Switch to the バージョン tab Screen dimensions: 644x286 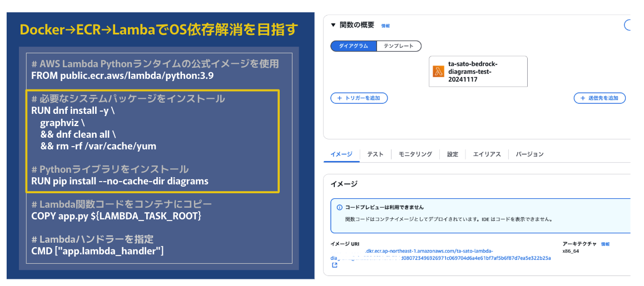click(x=530, y=154)
